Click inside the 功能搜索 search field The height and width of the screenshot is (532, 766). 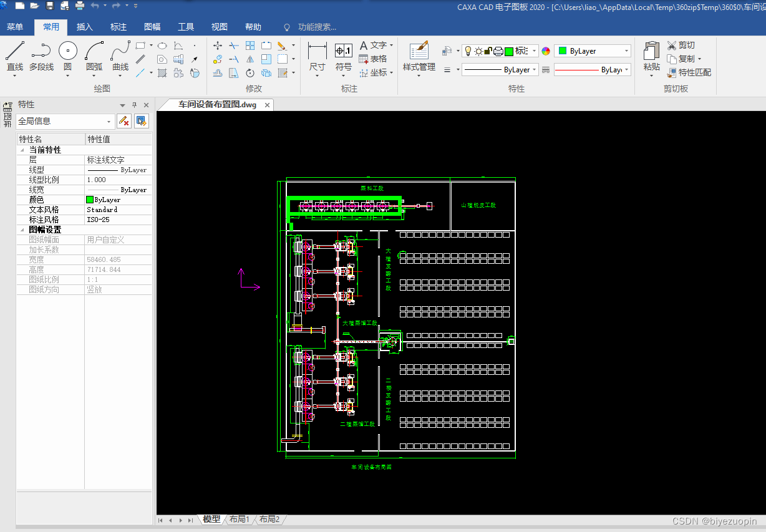coord(317,27)
